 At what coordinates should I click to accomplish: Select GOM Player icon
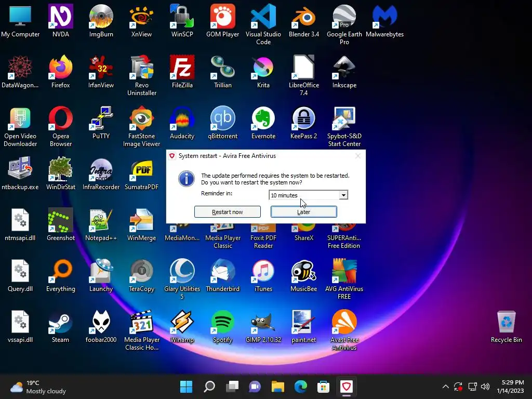click(x=222, y=21)
